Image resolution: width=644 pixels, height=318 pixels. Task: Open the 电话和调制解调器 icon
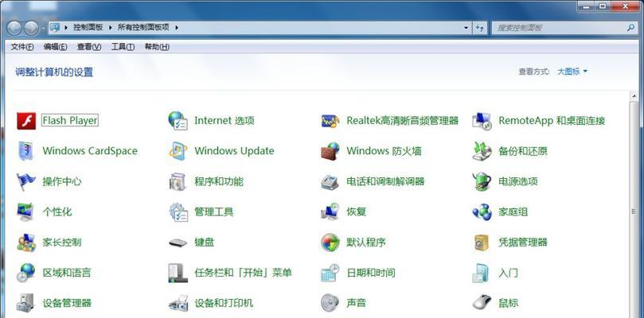tap(330, 181)
